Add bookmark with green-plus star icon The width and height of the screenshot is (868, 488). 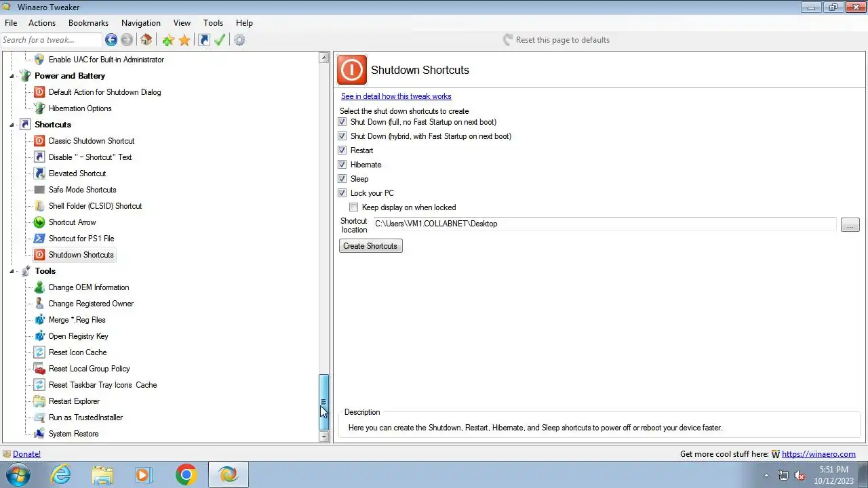pos(168,40)
